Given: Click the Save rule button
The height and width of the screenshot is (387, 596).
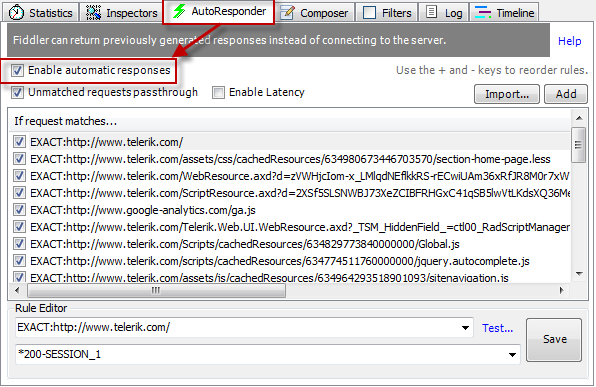Looking at the screenshot, I should [554, 339].
